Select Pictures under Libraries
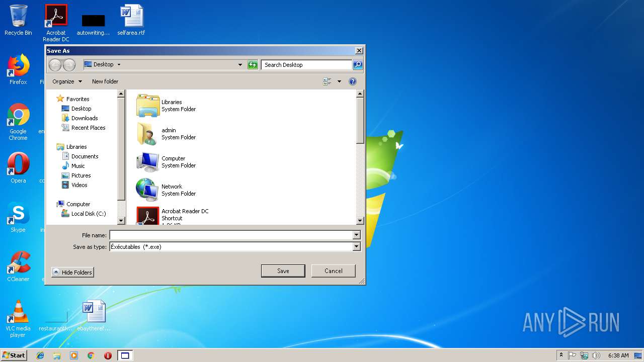 (x=76, y=175)
